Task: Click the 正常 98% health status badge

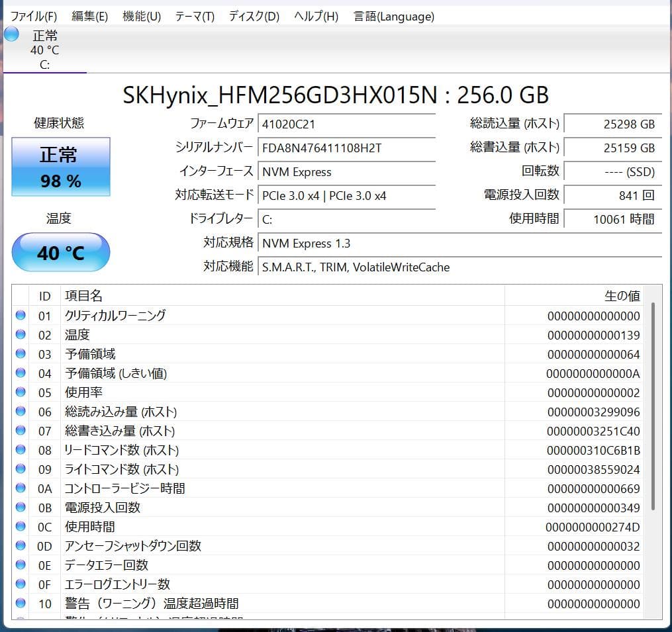Action: [x=60, y=167]
